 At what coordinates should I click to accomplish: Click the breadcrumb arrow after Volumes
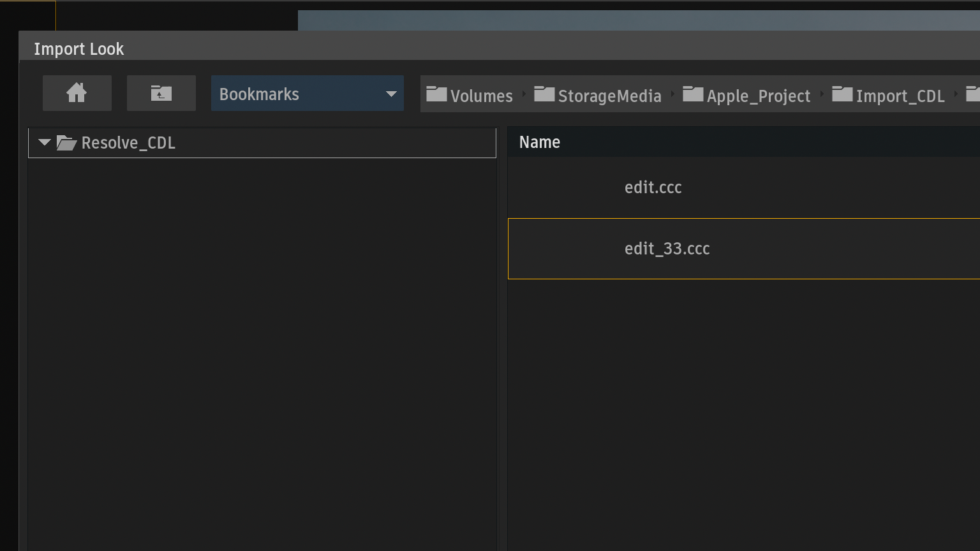524,94
